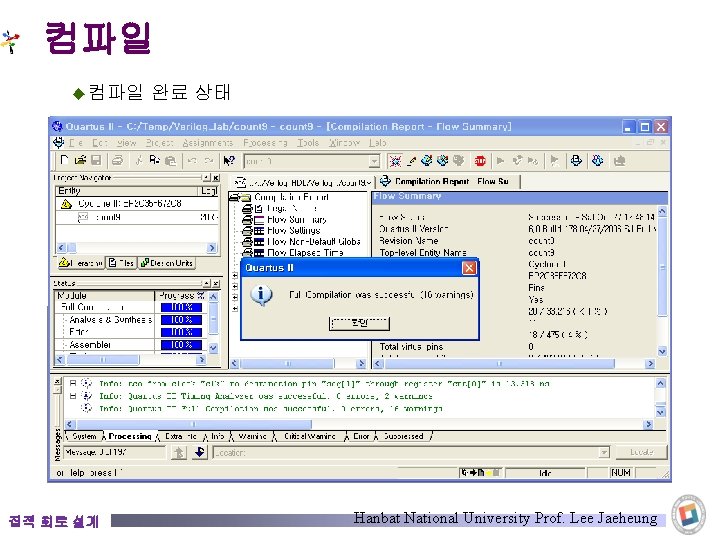This screenshot has height=540, width=720.
Task: Select Flow Settings in report tree
Action: click(x=294, y=231)
